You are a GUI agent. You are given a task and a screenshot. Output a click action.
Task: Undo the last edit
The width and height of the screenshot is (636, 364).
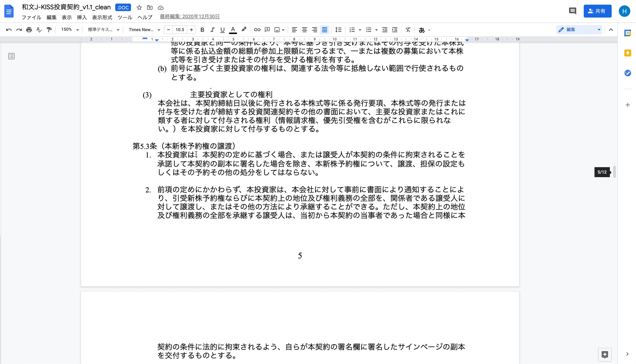pos(9,30)
